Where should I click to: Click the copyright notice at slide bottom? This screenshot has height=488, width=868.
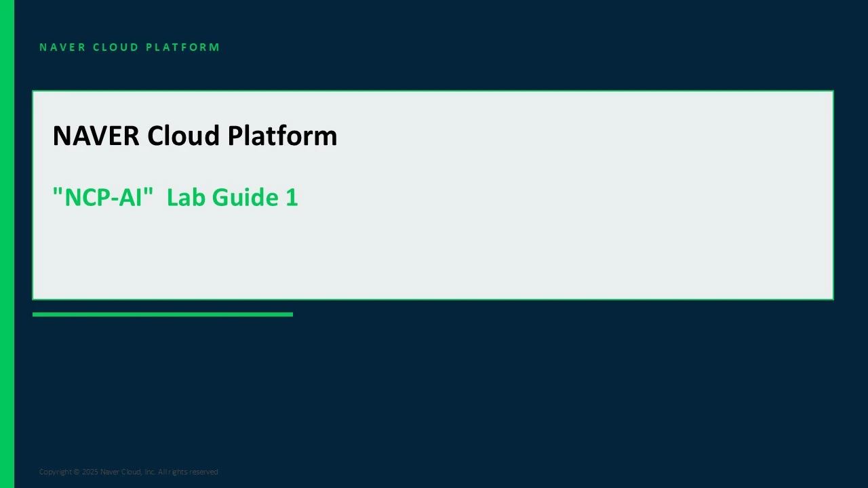[x=129, y=472]
